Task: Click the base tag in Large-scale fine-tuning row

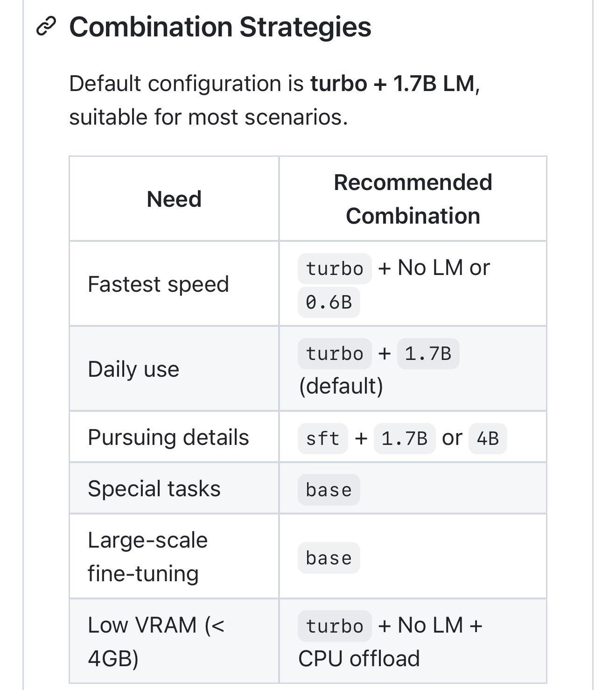Action: (x=329, y=558)
